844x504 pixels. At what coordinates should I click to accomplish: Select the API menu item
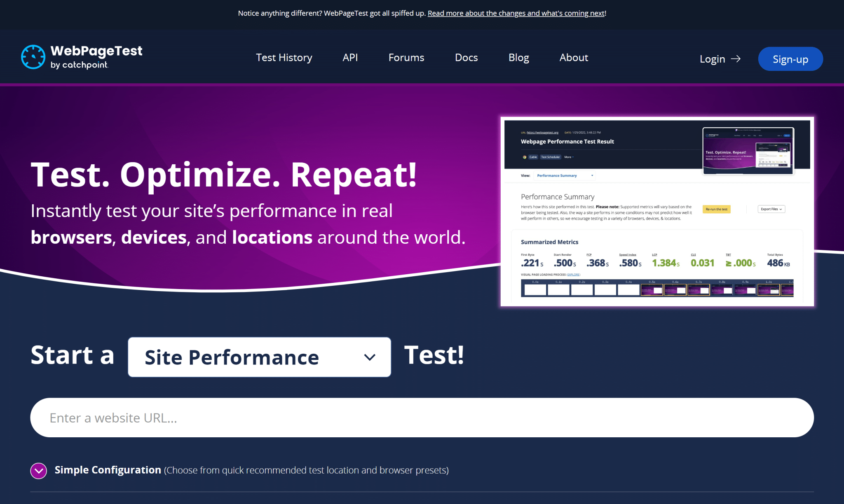click(350, 58)
